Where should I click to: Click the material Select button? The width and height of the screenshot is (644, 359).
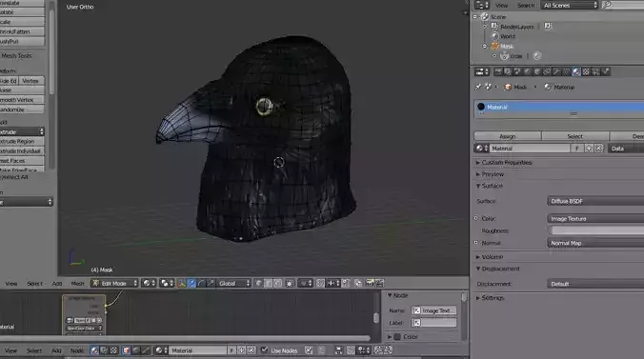(x=575, y=136)
